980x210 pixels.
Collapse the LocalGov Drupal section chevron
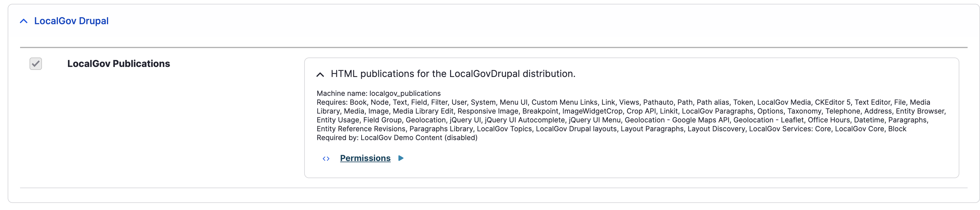tap(24, 21)
